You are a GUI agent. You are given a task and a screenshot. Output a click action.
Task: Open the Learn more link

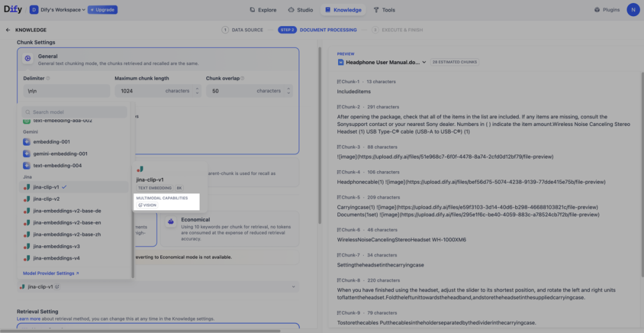coord(29,319)
